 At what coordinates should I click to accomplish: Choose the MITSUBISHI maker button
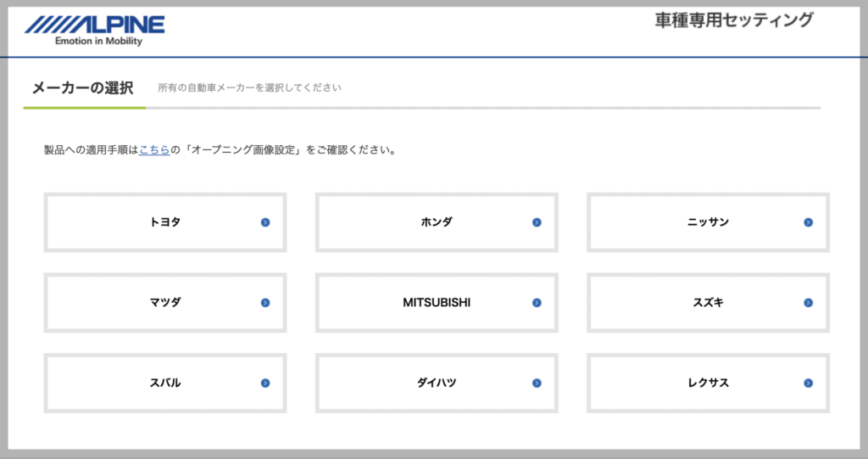point(437,303)
